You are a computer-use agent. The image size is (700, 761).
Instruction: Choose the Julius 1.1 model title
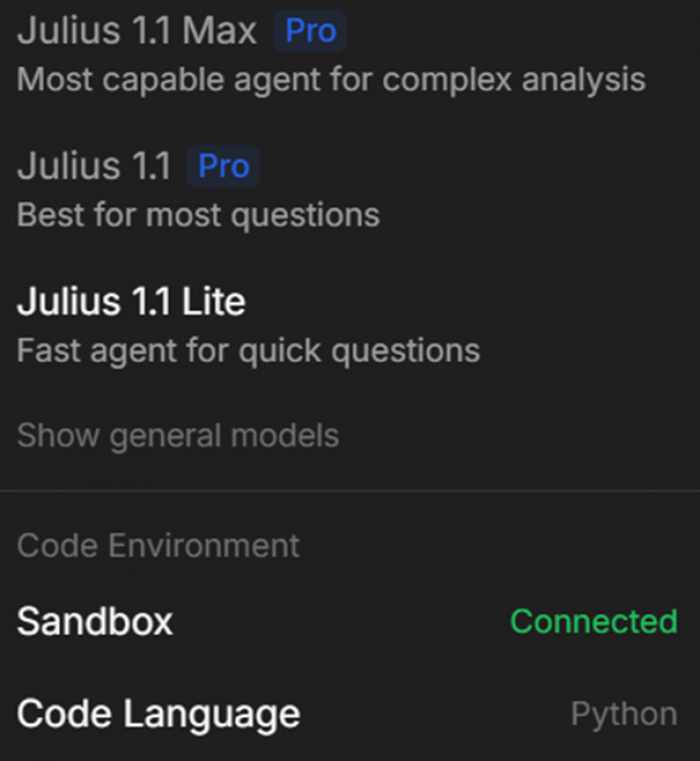94,166
